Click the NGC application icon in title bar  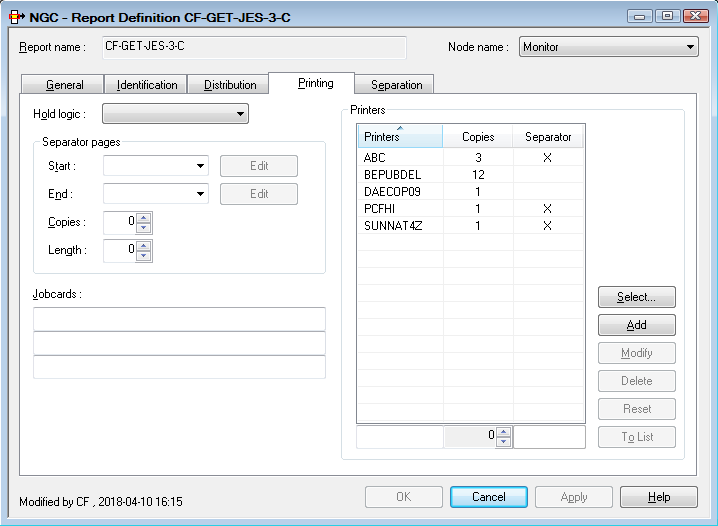click(17, 17)
